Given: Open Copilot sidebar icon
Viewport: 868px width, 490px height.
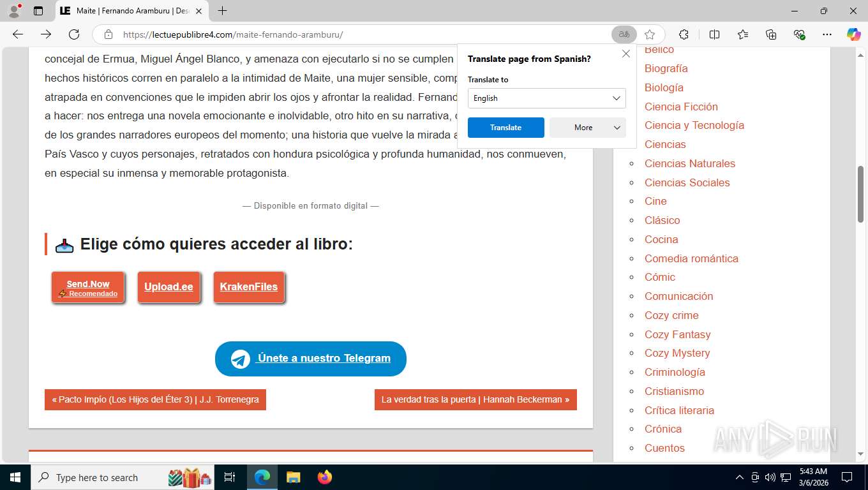Looking at the screenshot, I should tap(853, 34).
